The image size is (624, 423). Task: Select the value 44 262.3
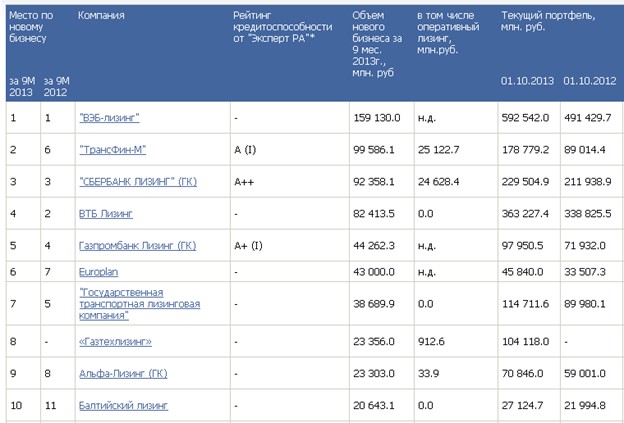pos(374,246)
